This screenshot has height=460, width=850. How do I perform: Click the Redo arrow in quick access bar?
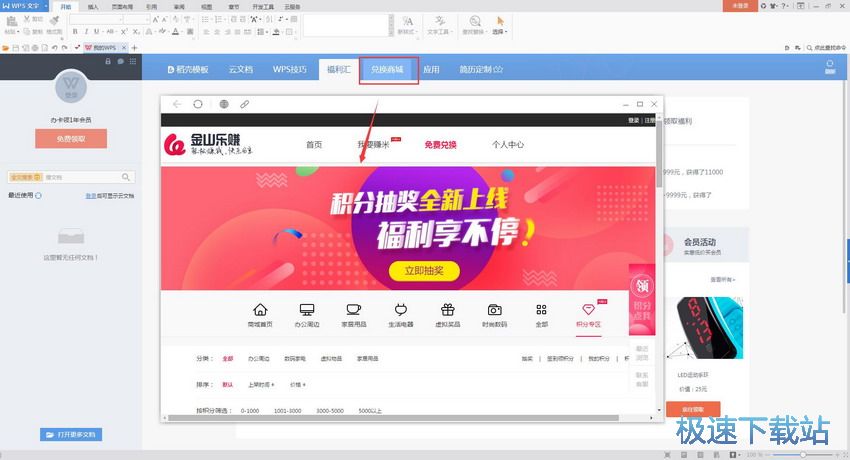point(65,48)
